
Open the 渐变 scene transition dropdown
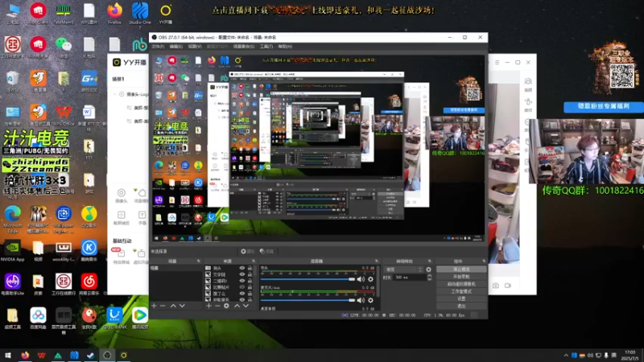click(x=403, y=269)
